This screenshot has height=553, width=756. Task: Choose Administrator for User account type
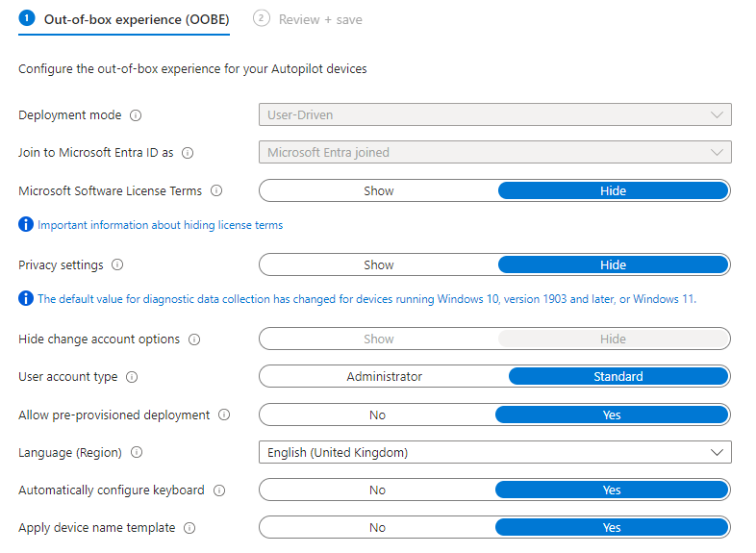point(385,377)
